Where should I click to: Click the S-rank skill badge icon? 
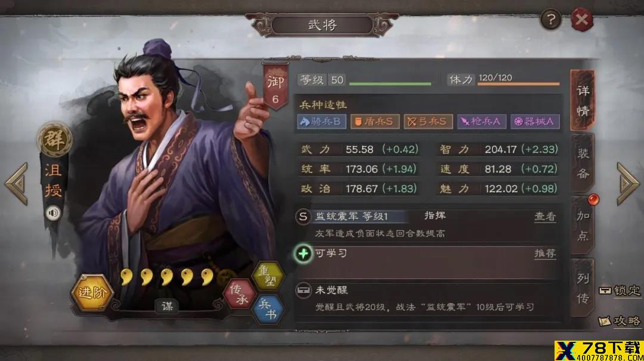[303, 217]
